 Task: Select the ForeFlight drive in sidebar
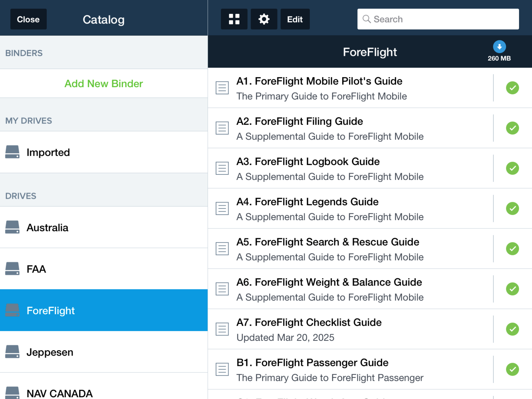103,310
